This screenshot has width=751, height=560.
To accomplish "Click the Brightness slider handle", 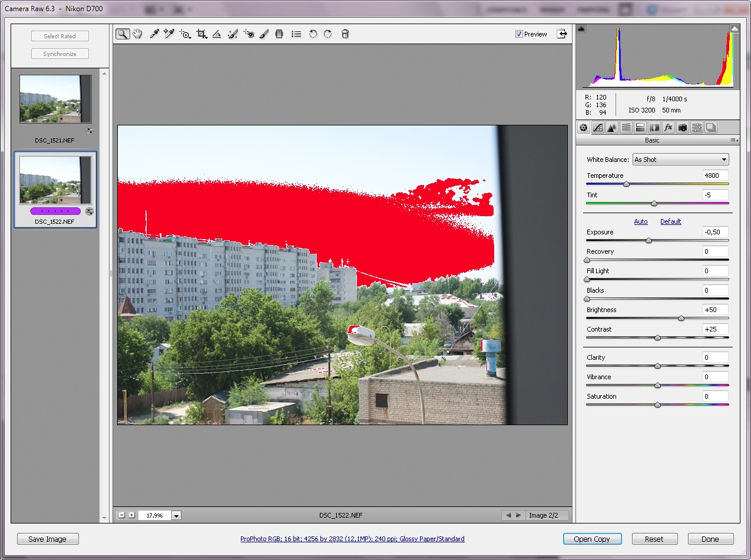I will tap(681, 318).
